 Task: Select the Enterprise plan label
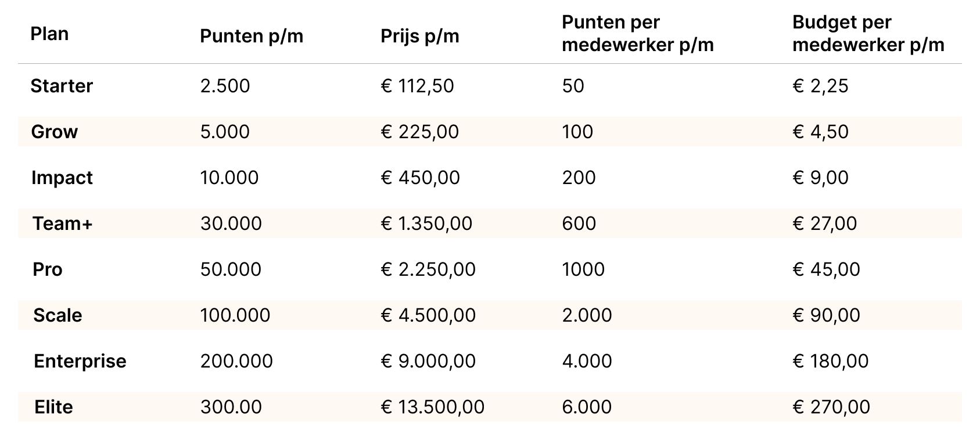tap(80, 361)
